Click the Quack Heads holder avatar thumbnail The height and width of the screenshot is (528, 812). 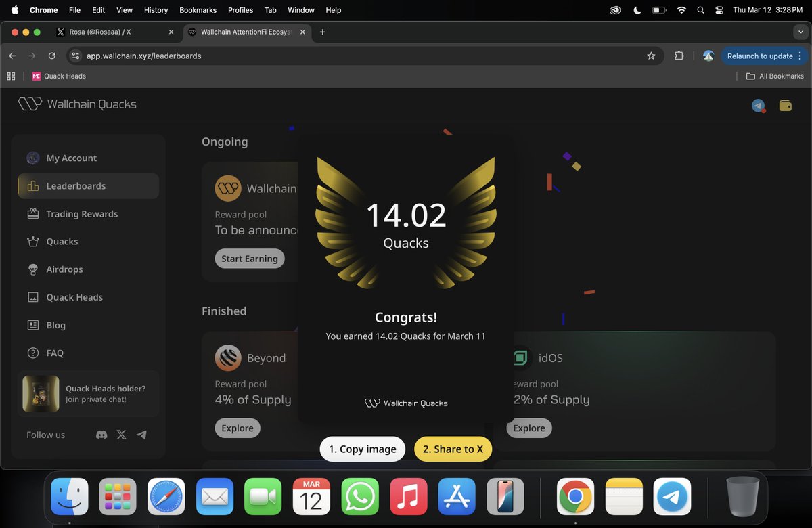41,394
